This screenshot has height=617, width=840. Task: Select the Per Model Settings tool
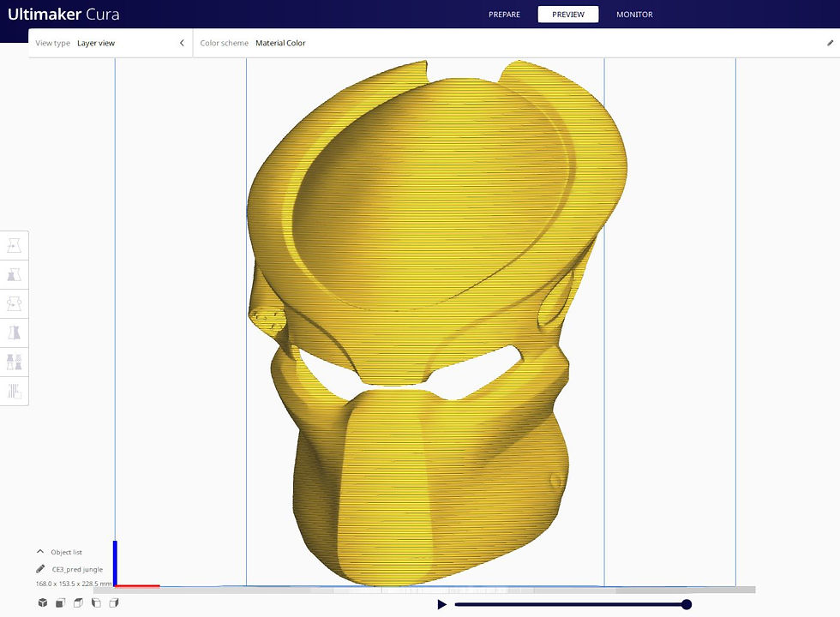(x=14, y=362)
